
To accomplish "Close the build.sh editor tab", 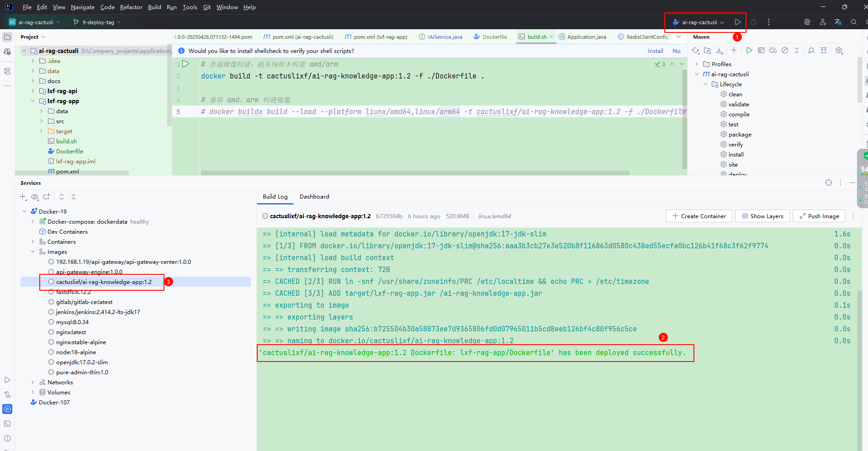I will [x=551, y=37].
